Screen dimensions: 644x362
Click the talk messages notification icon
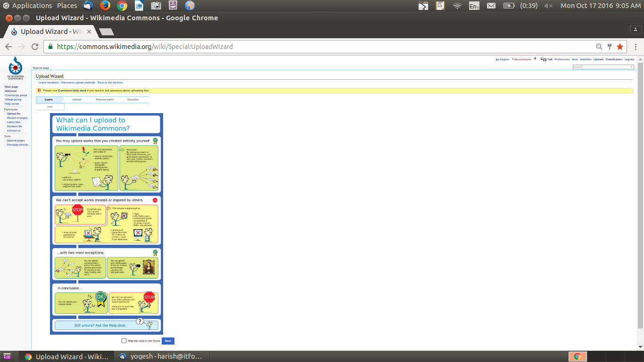click(x=543, y=59)
